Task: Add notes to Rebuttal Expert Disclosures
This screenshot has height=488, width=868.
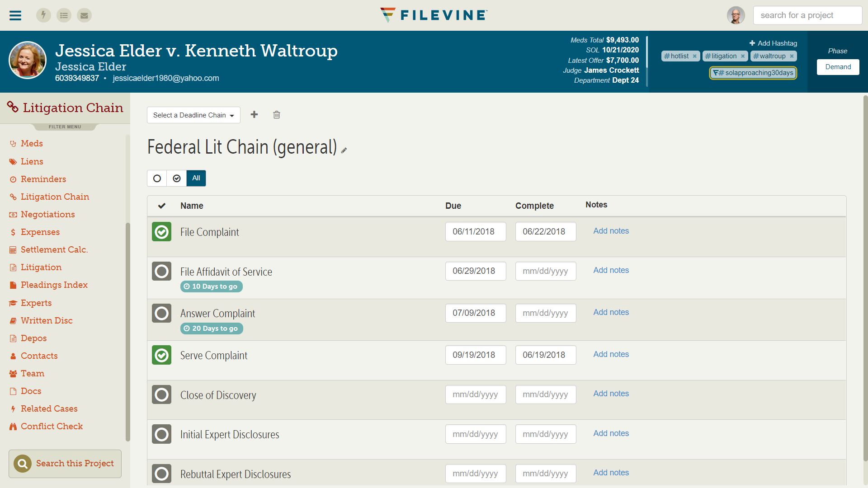Action: click(611, 473)
